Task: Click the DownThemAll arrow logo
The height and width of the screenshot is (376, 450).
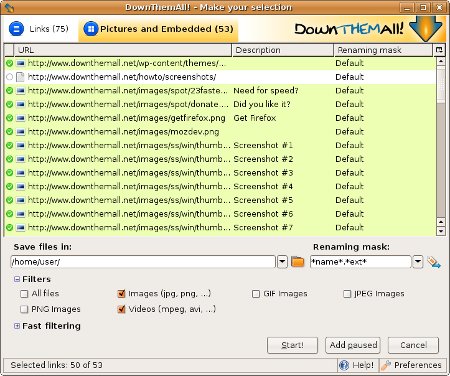Action: pyautogui.click(x=425, y=29)
